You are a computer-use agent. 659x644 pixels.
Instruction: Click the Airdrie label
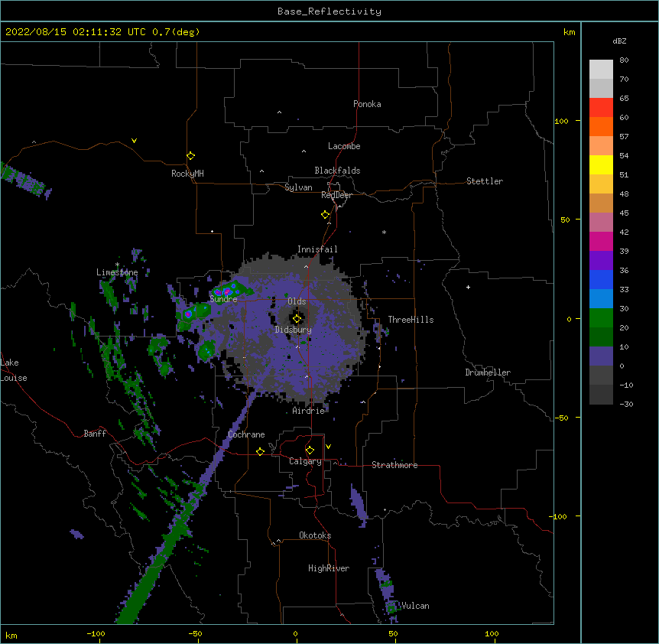[x=309, y=411]
